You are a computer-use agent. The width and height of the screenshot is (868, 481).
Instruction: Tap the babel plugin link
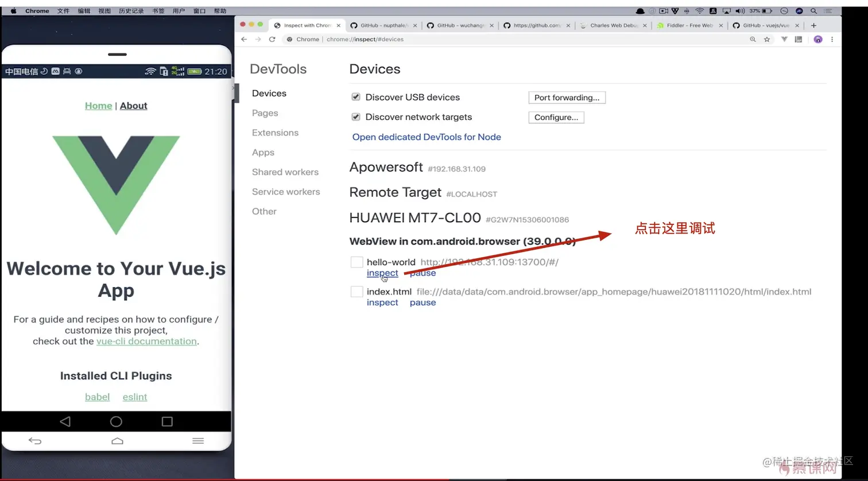pos(97,397)
